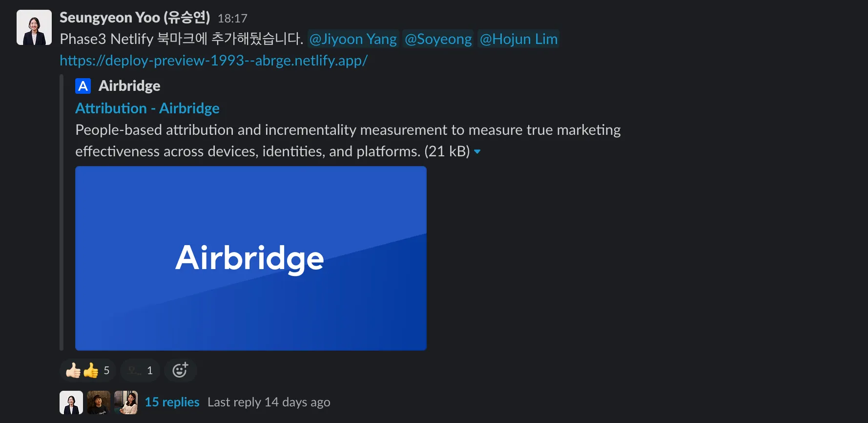
Task: Click the add reaction smiley icon
Action: 180,370
